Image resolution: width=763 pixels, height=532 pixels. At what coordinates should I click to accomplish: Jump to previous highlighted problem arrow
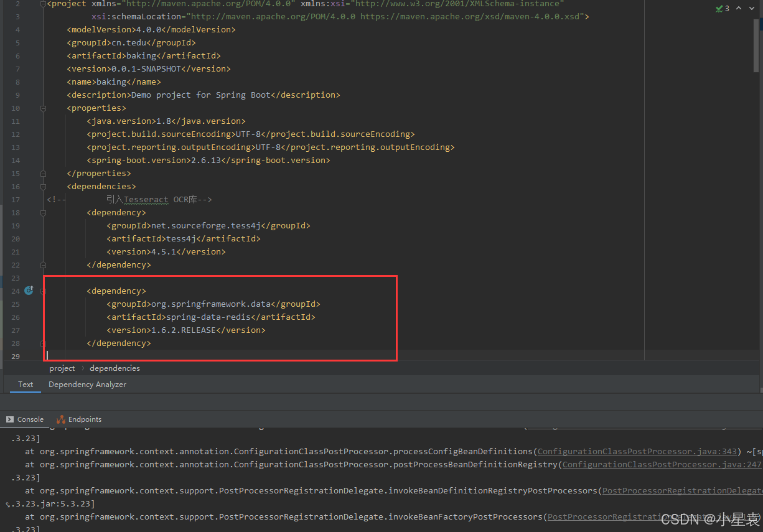click(739, 9)
